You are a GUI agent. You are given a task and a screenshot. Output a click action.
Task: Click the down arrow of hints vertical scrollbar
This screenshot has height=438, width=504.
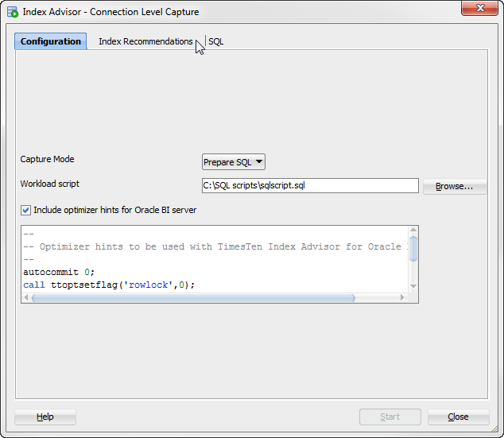click(x=413, y=286)
